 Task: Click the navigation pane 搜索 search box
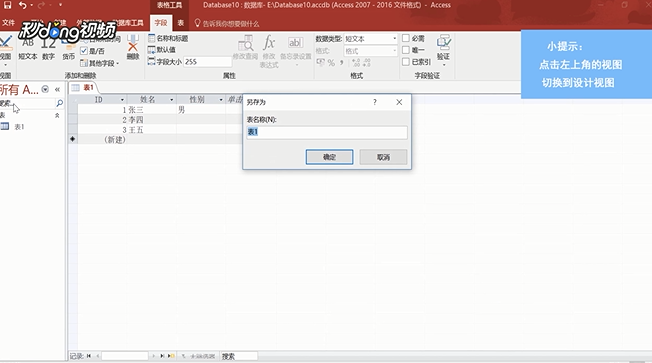click(27, 103)
